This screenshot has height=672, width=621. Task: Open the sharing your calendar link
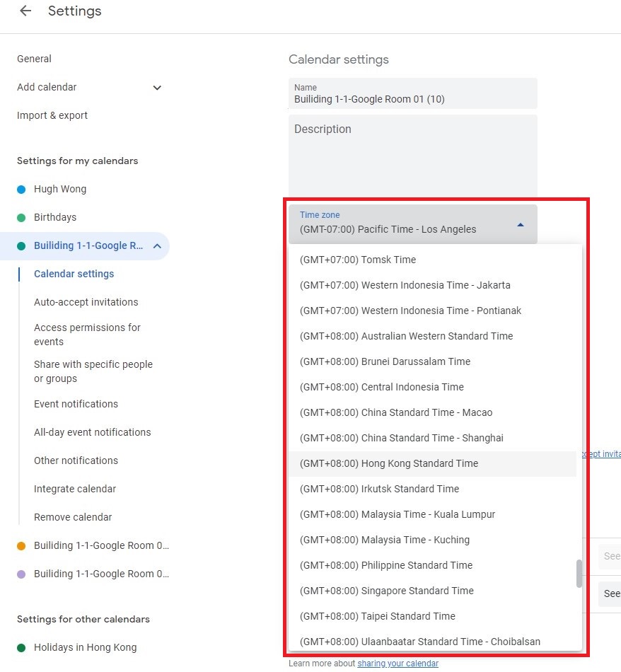point(397,664)
